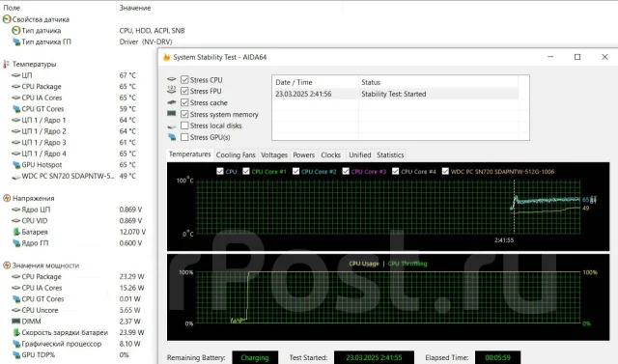618x364 pixels.
Task: Maximize the System Stability Test window
Action: [x=577, y=57]
